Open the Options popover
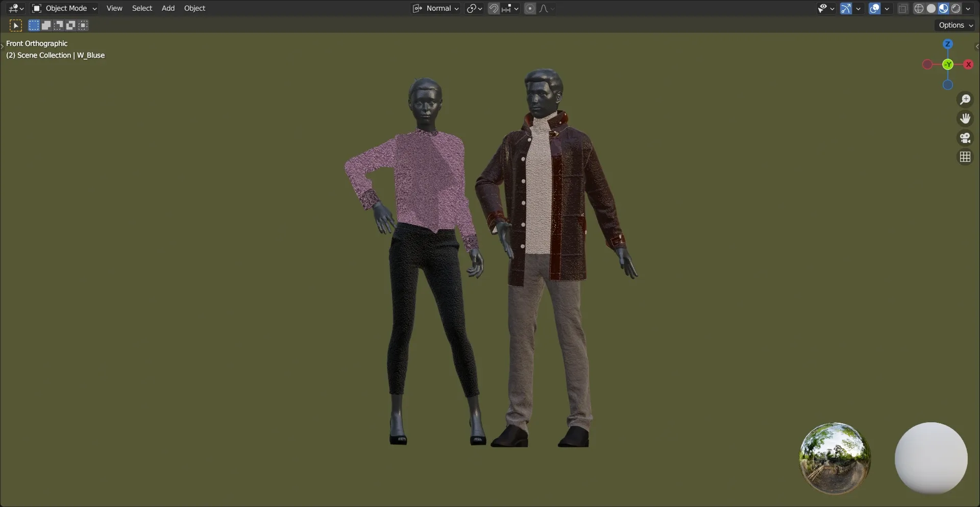The height and width of the screenshot is (507, 980). pos(955,25)
